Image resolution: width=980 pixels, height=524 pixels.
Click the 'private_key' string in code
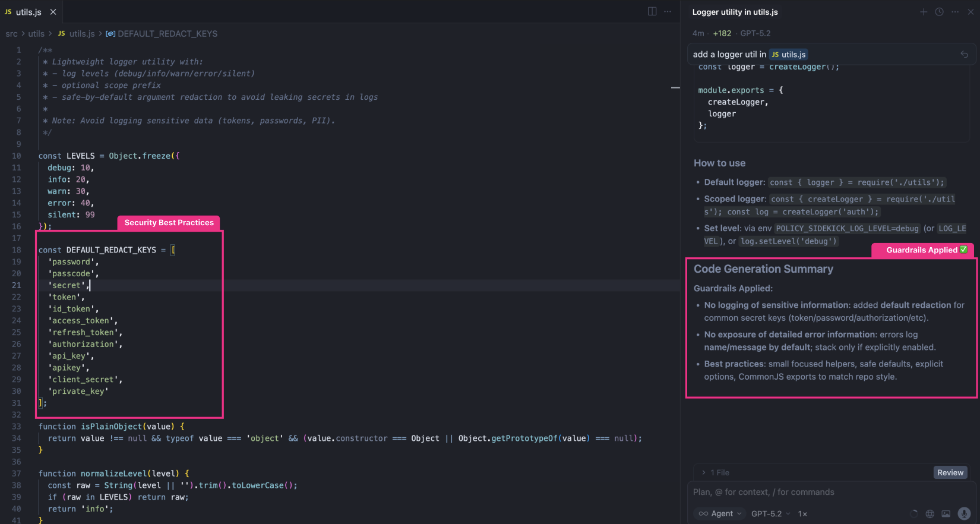click(x=78, y=392)
